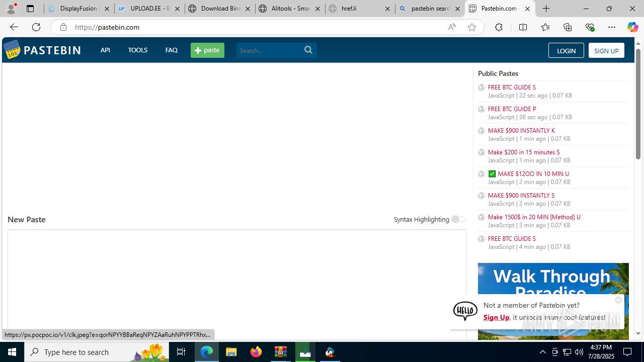Open a new tab with plus icon
Image resolution: width=644 pixels, height=362 pixels.
(546, 9)
